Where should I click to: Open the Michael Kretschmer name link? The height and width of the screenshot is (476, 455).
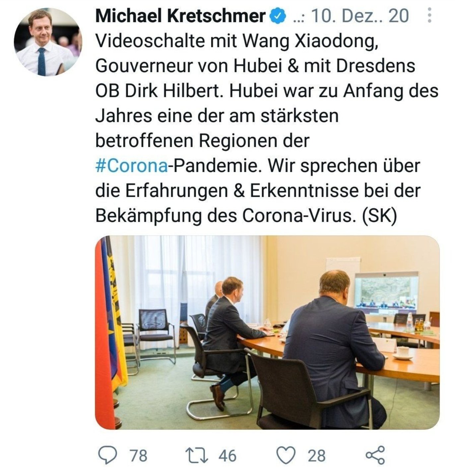click(180, 16)
